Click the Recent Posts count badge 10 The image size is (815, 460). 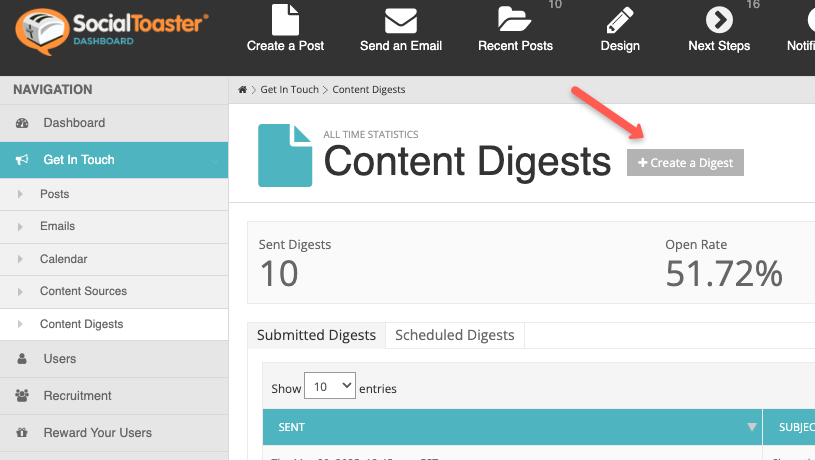click(555, 5)
